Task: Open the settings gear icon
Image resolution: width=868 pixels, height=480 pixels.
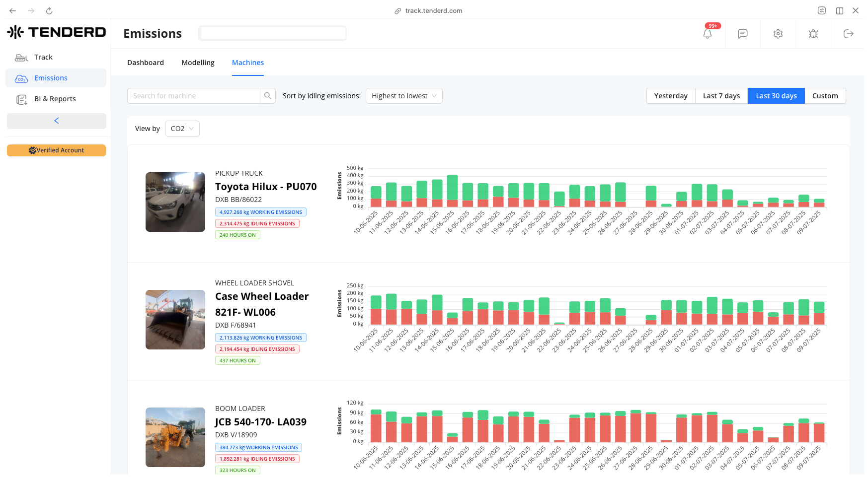Action: pyautogui.click(x=778, y=34)
